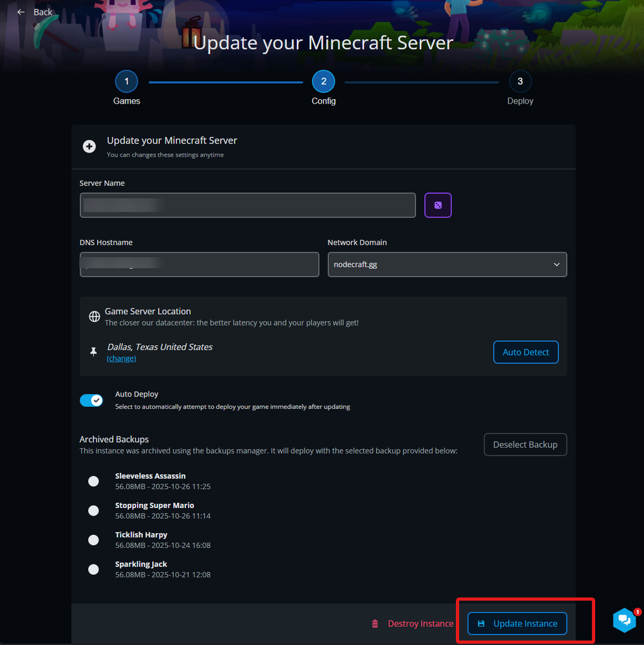Click into the Server Name field
Image resolution: width=644 pixels, height=645 pixels.
[247, 205]
